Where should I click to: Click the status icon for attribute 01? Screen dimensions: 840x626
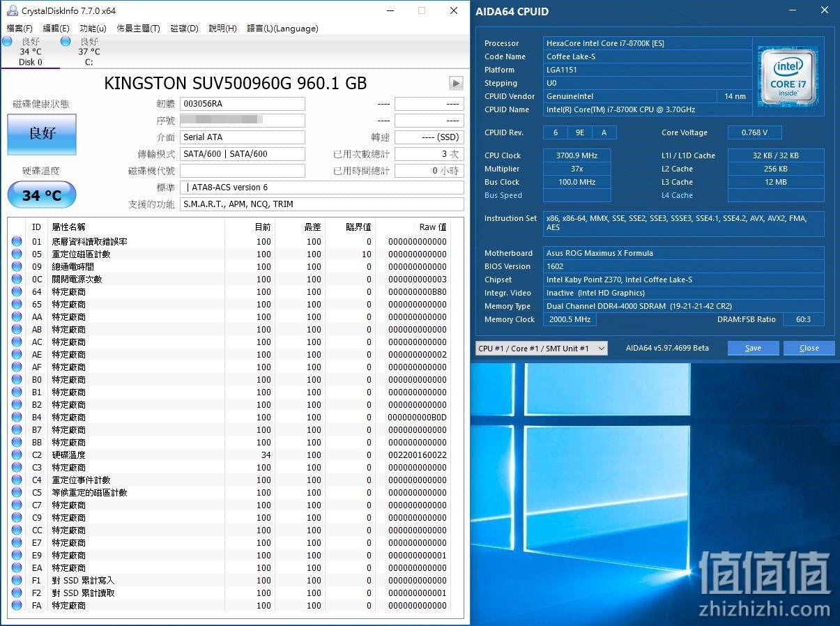(x=17, y=241)
